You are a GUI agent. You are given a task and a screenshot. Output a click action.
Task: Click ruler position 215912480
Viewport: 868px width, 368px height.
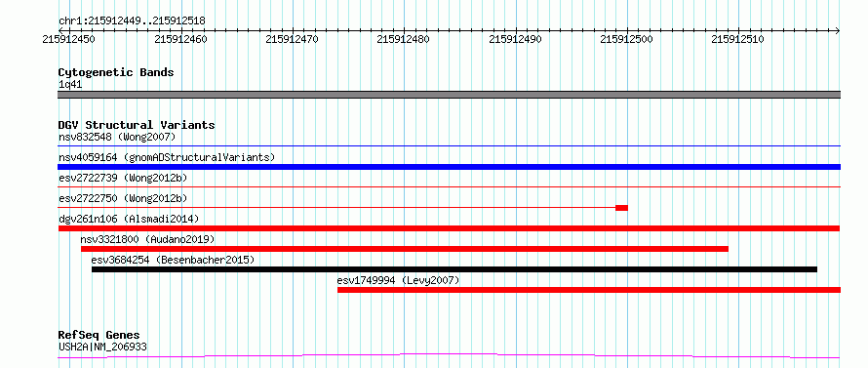click(404, 39)
